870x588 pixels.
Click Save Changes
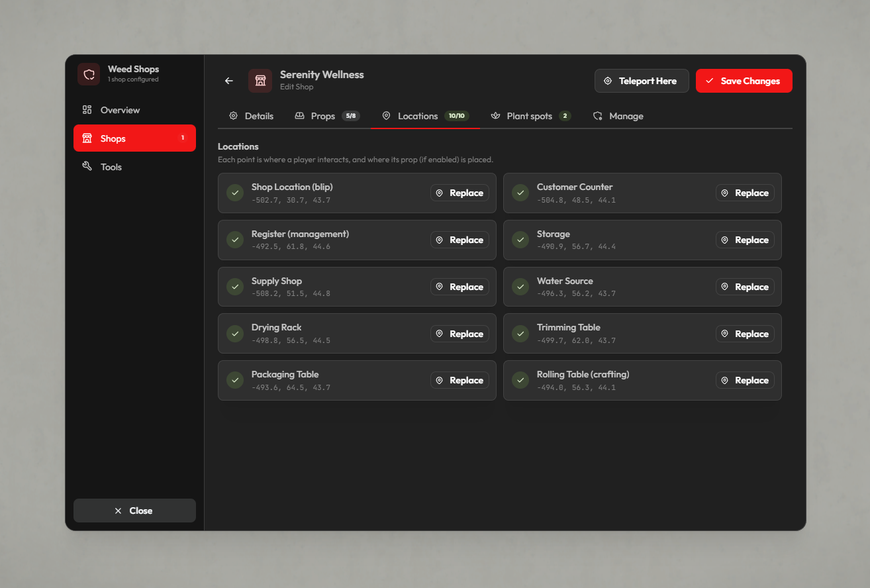(744, 81)
